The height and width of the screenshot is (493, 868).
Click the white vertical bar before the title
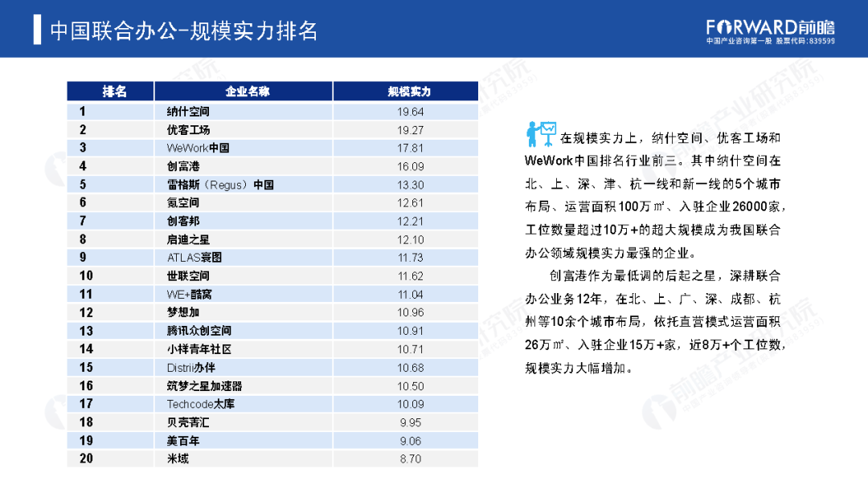(37, 29)
